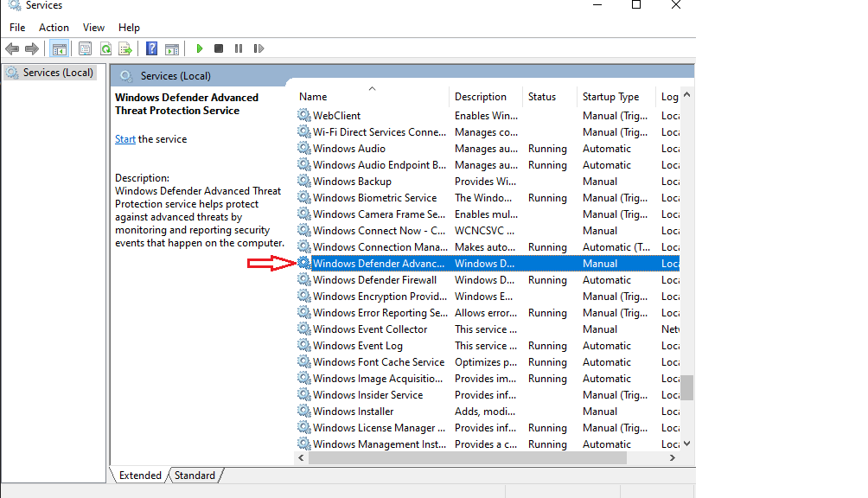Viewport: 868px width, 498px height.
Task: Click the vertical scrollbar thumb
Action: pyautogui.click(x=687, y=387)
